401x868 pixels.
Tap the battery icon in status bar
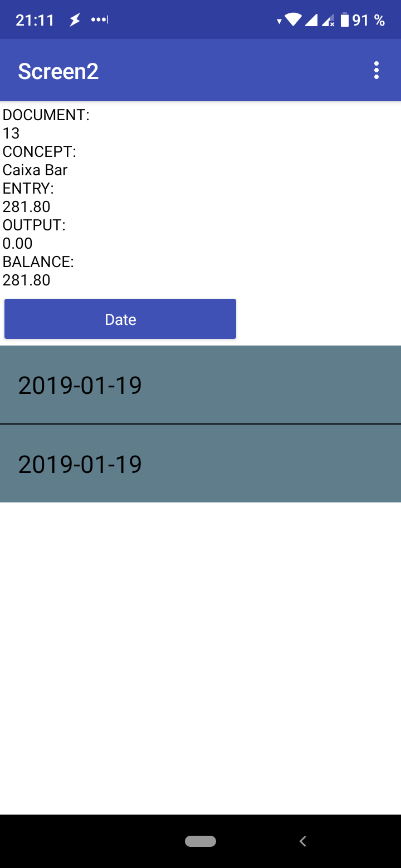(x=344, y=21)
